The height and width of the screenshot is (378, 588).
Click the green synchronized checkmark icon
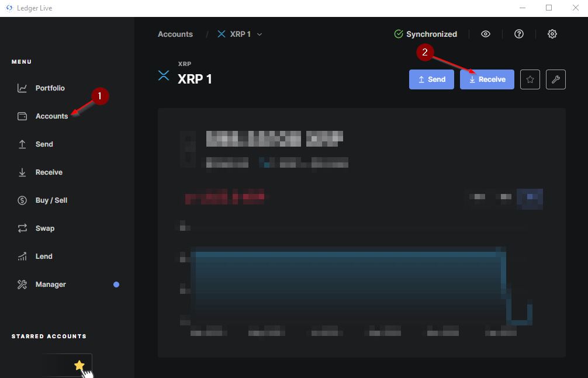(x=399, y=34)
